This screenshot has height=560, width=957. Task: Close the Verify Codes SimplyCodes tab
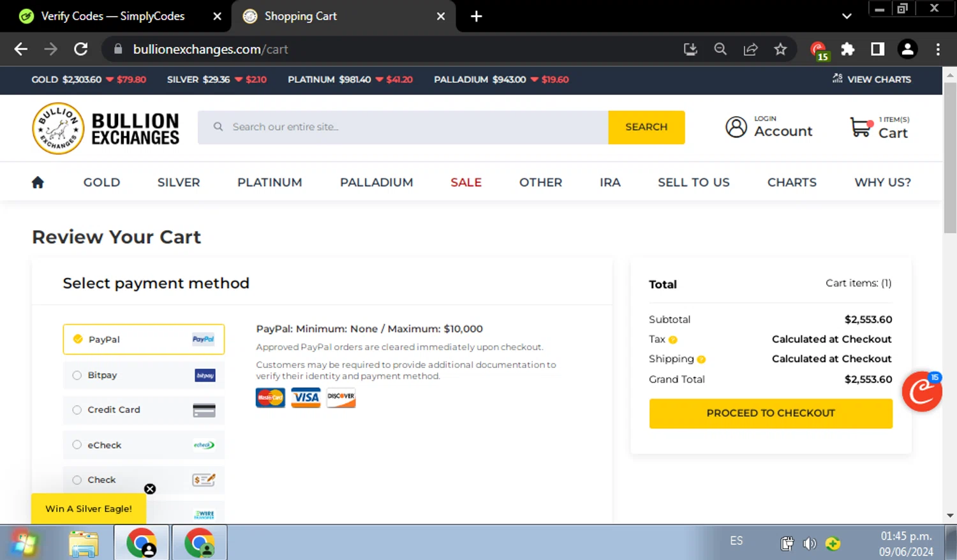pyautogui.click(x=217, y=17)
